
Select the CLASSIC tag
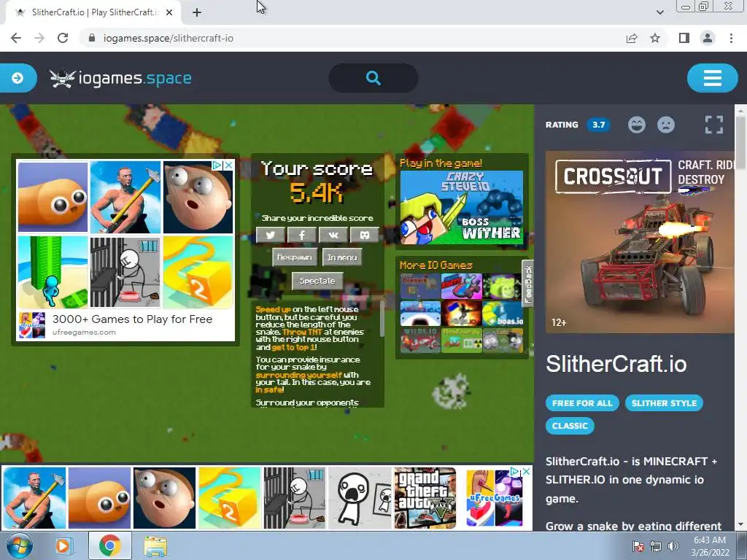(570, 426)
